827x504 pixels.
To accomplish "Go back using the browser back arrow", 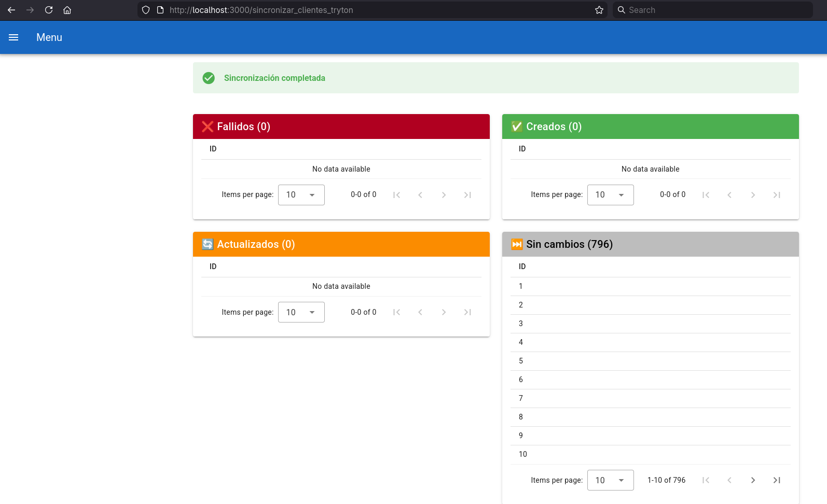I will (x=11, y=10).
